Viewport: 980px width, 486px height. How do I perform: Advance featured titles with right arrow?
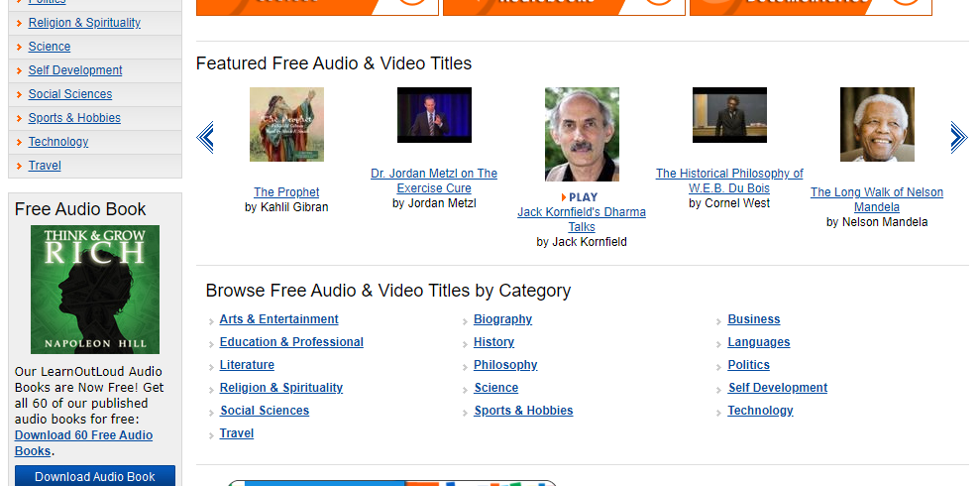959,137
